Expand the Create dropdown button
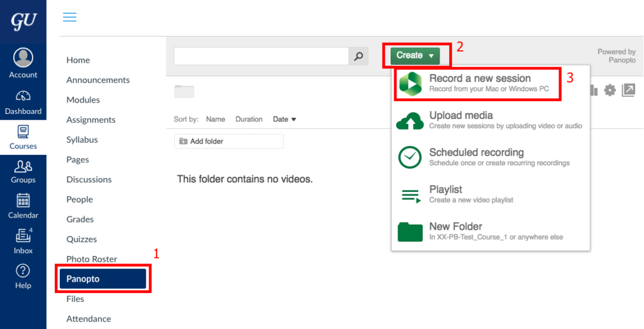The image size is (644, 329). tap(416, 55)
